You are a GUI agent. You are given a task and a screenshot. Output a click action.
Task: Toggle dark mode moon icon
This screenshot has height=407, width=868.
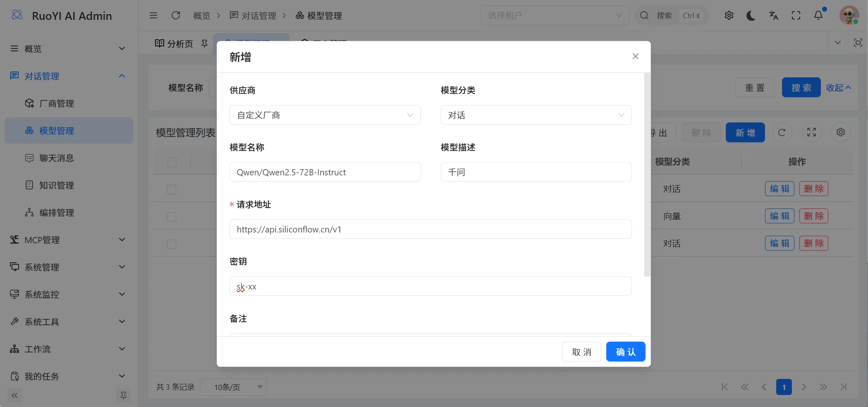tap(751, 16)
